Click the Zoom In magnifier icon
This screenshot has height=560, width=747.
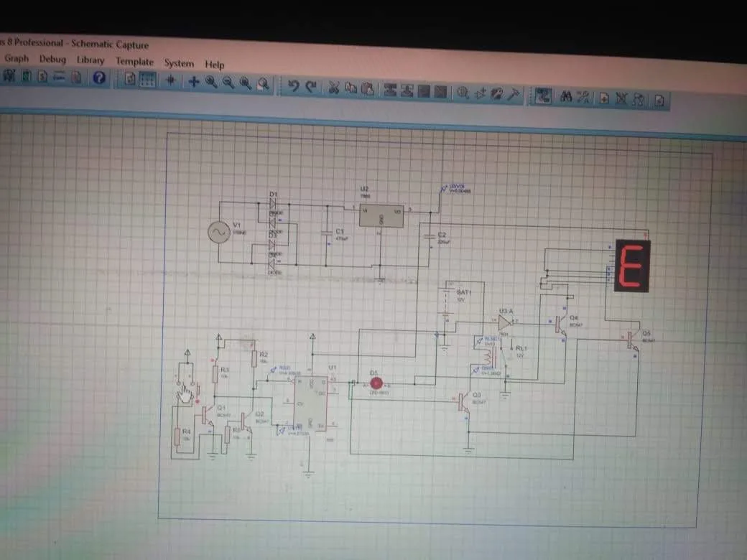pyautogui.click(x=211, y=82)
